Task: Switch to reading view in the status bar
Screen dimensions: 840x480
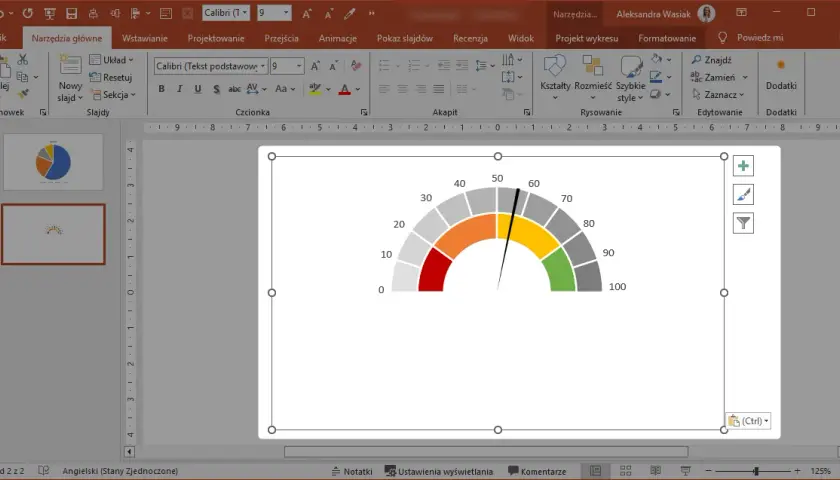Action: pyautogui.click(x=655, y=471)
